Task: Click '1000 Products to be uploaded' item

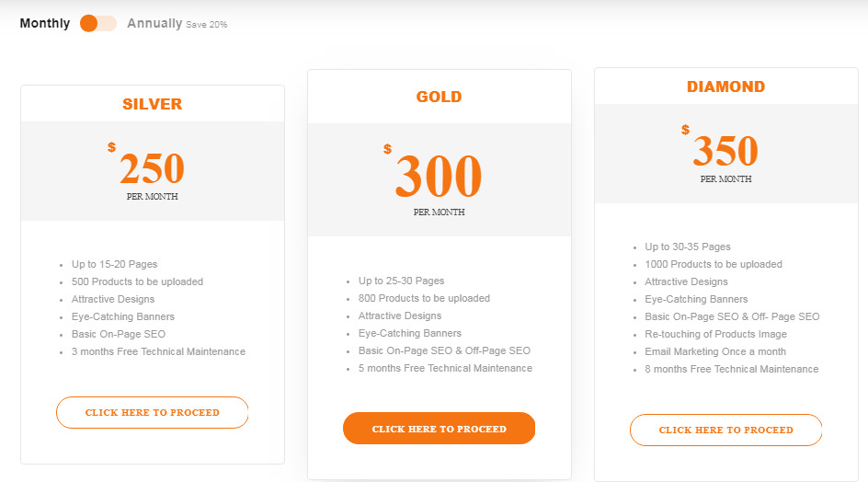Action: pos(714,264)
